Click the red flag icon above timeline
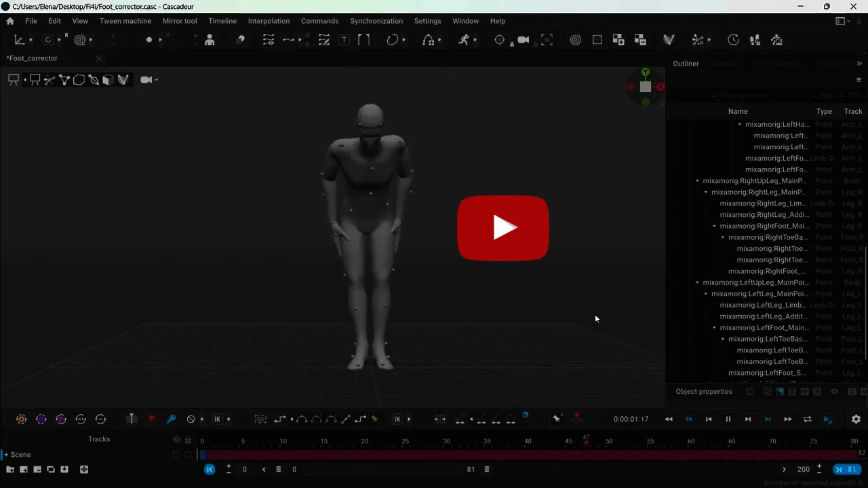Image resolution: width=868 pixels, height=488 pixels. 152,419
